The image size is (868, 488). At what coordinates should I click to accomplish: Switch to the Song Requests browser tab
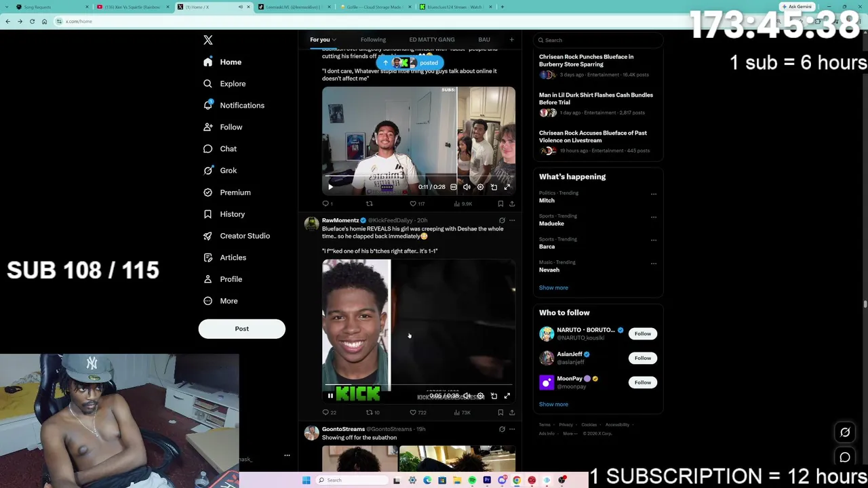pos(51,7)
